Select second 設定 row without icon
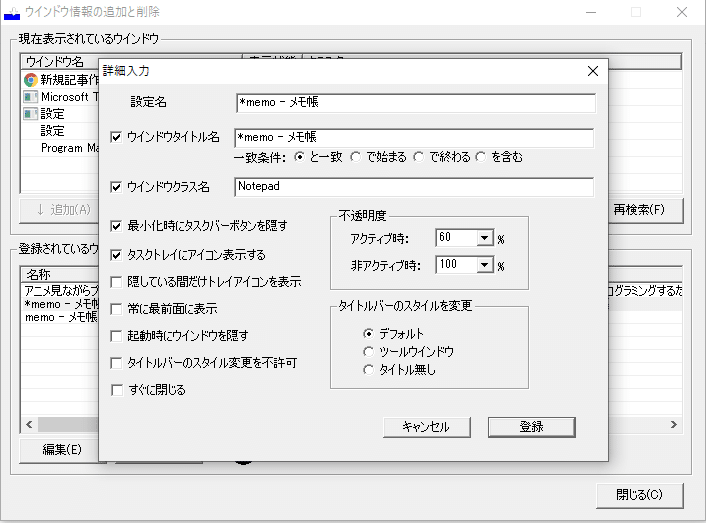This screenshot has height=523, width=706. tap(60, 131)
